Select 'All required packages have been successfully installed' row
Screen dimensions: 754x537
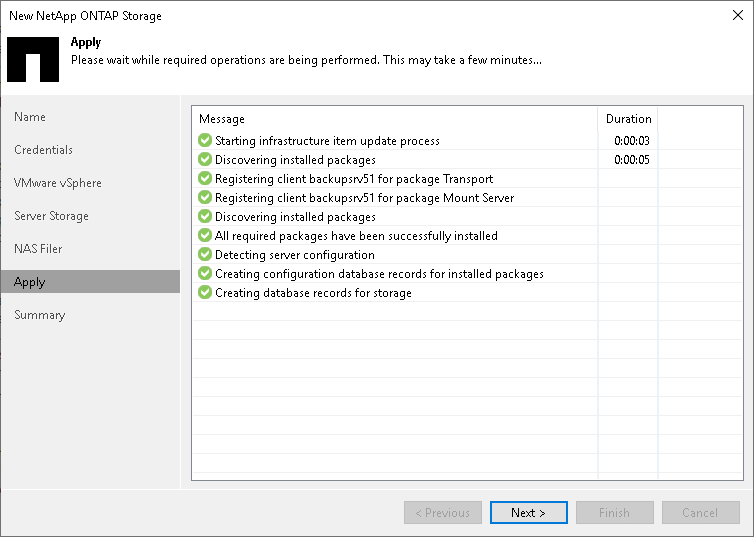[468, 236]
